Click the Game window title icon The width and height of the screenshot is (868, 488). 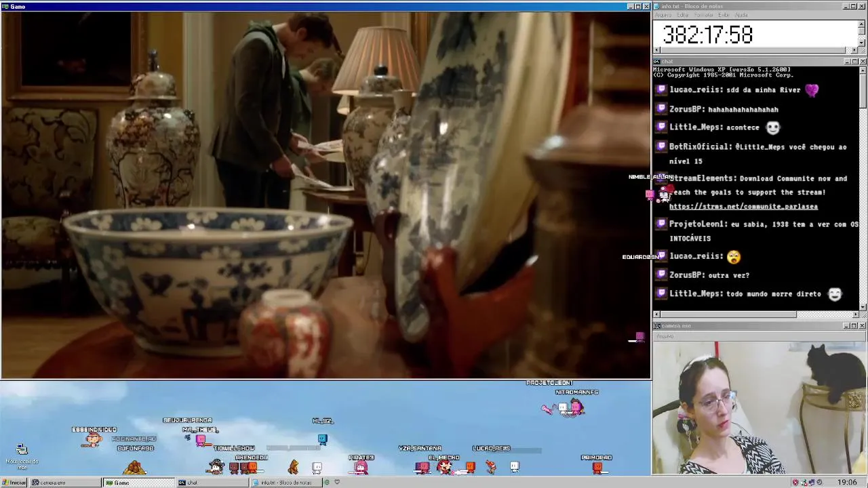5,6
